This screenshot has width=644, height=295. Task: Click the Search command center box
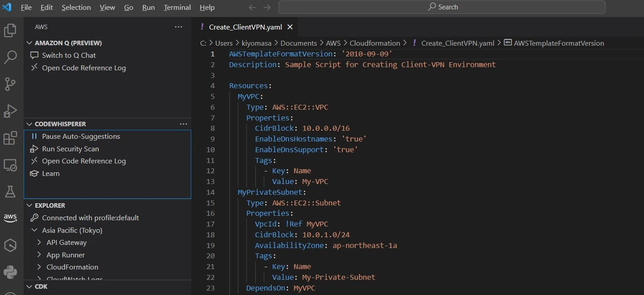442,7
